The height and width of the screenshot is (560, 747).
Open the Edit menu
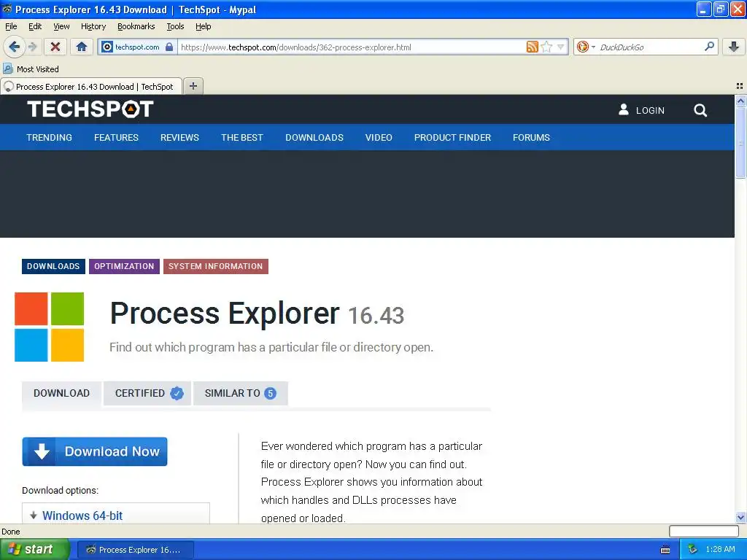(x=35, y=26)
